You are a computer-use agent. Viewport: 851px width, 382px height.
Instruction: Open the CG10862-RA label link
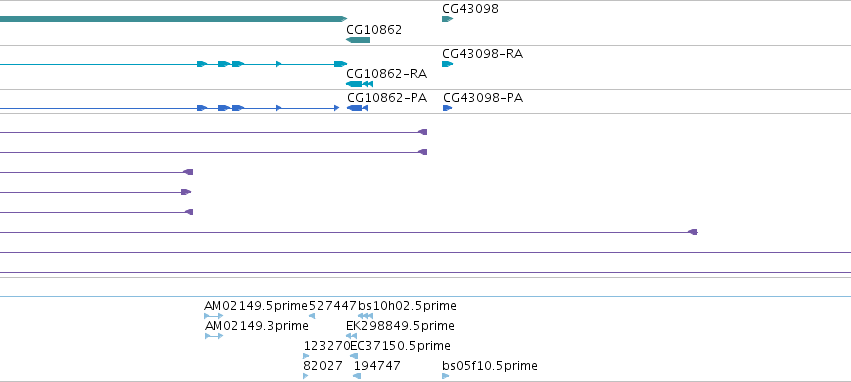(x=386, y=73)
